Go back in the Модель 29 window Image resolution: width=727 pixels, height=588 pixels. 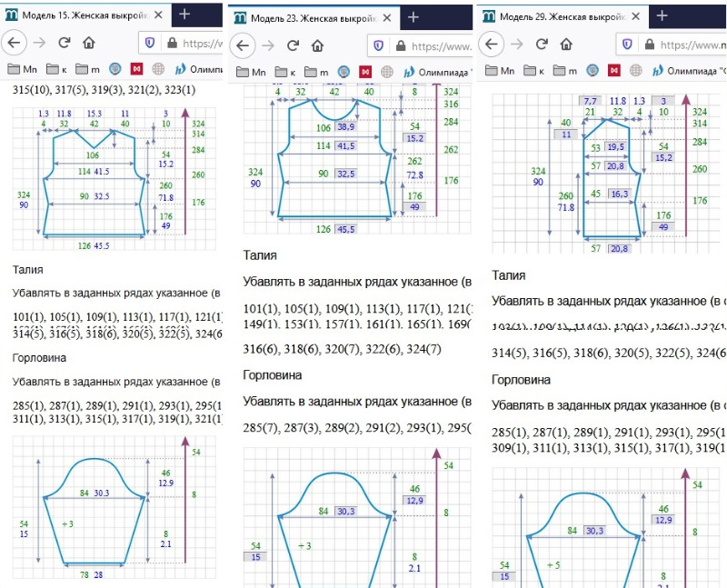pos(492,44)
